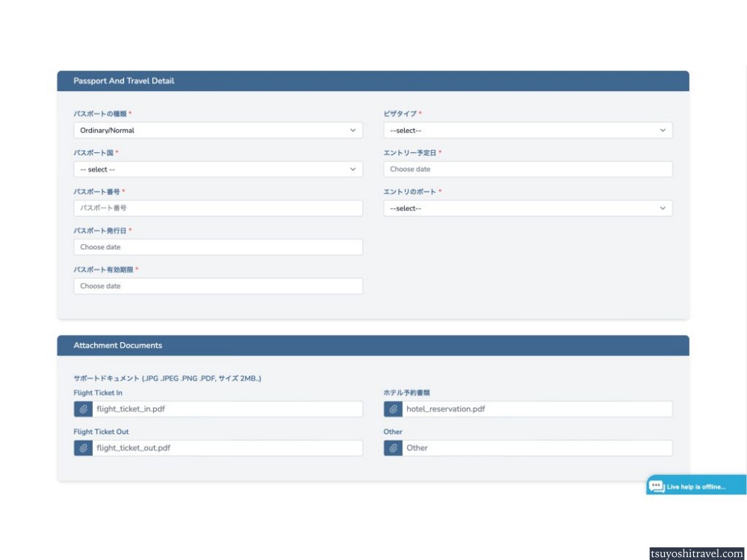Click the passport number input field
The image size is (747, 560).
217,208
